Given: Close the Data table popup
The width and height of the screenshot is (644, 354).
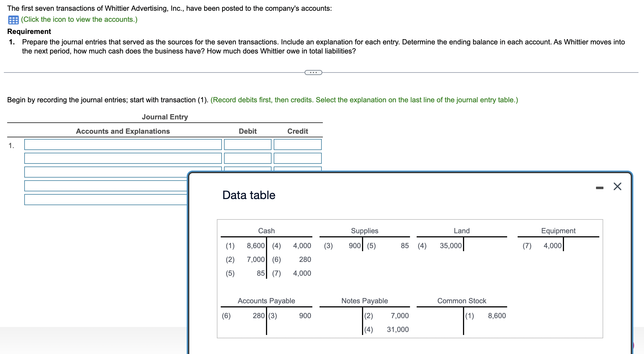Looking at the screenshot, I should (x=617, y=187).
